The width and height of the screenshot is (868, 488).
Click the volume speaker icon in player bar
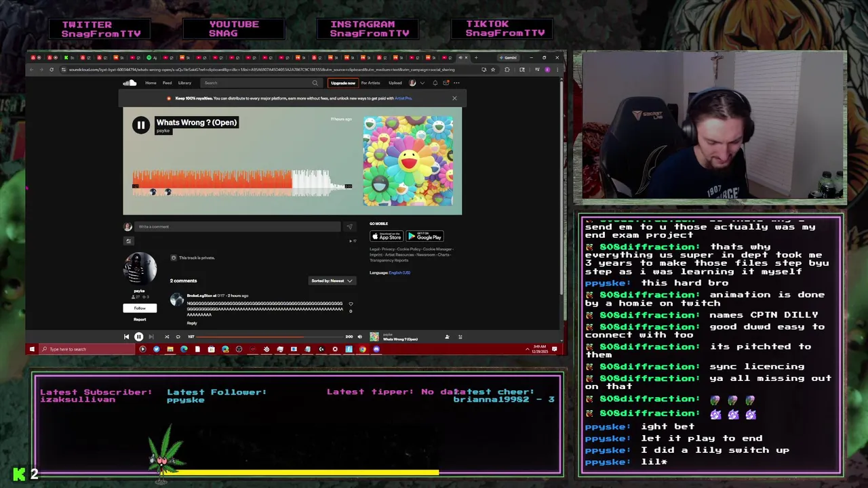(x=360, y=337)
